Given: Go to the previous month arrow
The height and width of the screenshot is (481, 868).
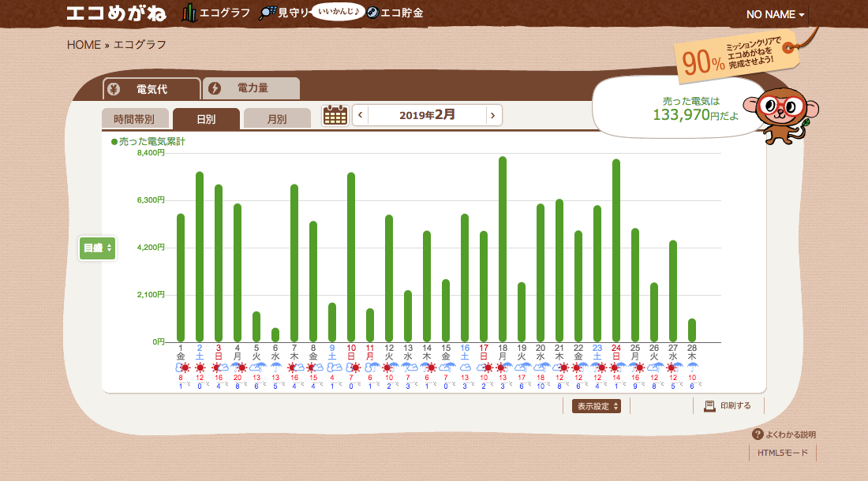Looking at the screenshot, I should tap(361, 115).
